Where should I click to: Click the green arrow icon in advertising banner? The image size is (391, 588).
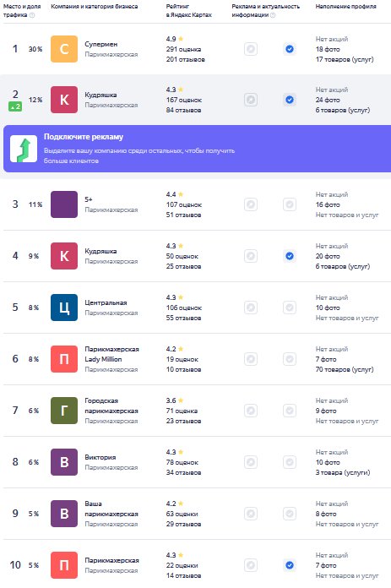[24, 149]
